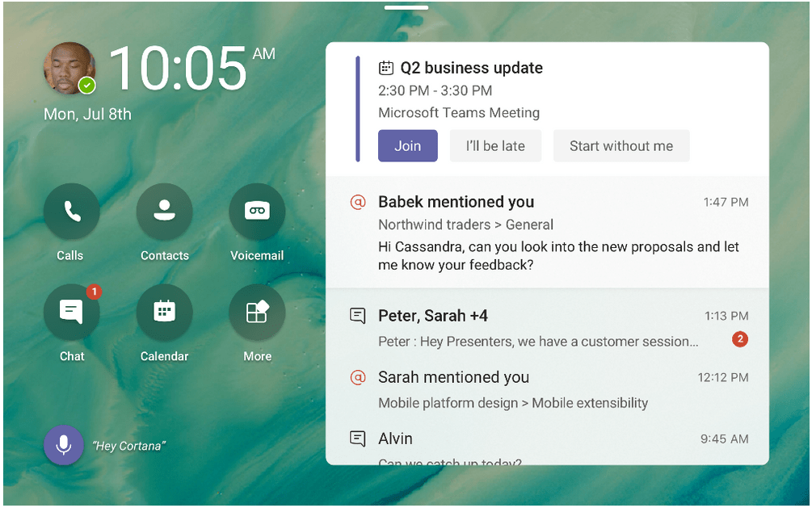This screenshot has height=508, width=812.
Task: Click the green availability status badge
Action: pos(87,86)
